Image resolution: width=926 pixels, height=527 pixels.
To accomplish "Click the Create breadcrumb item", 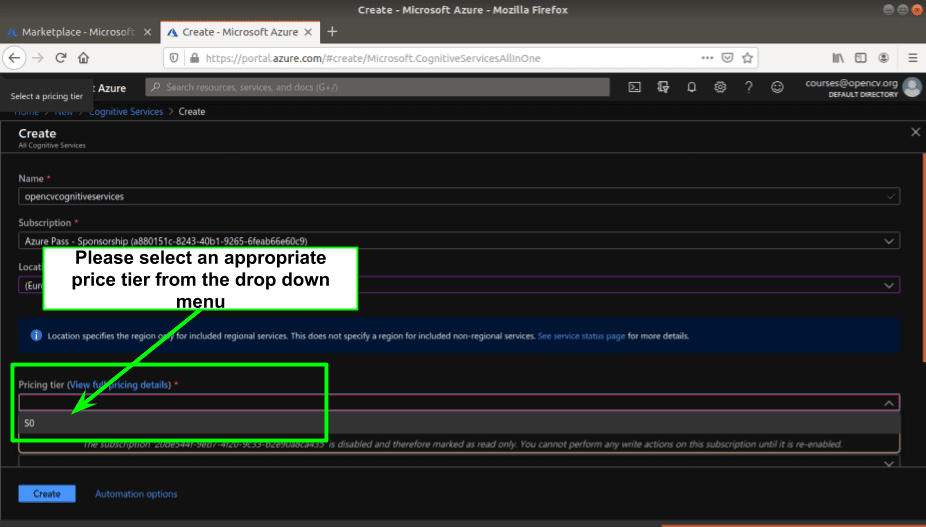I will [192, 112].
